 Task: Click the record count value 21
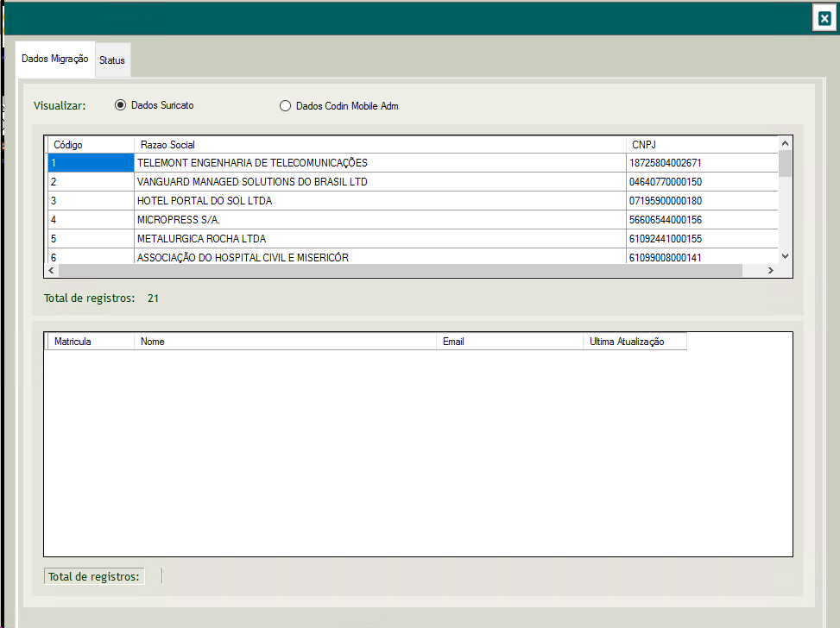(153, 298)
